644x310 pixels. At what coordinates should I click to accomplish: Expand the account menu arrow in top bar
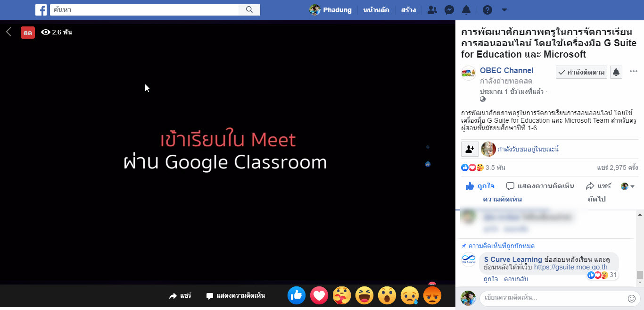tap(504, 10)
